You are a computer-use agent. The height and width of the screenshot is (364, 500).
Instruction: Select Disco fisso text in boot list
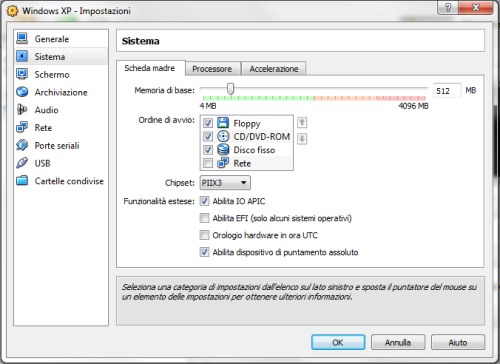click(254, 150)
